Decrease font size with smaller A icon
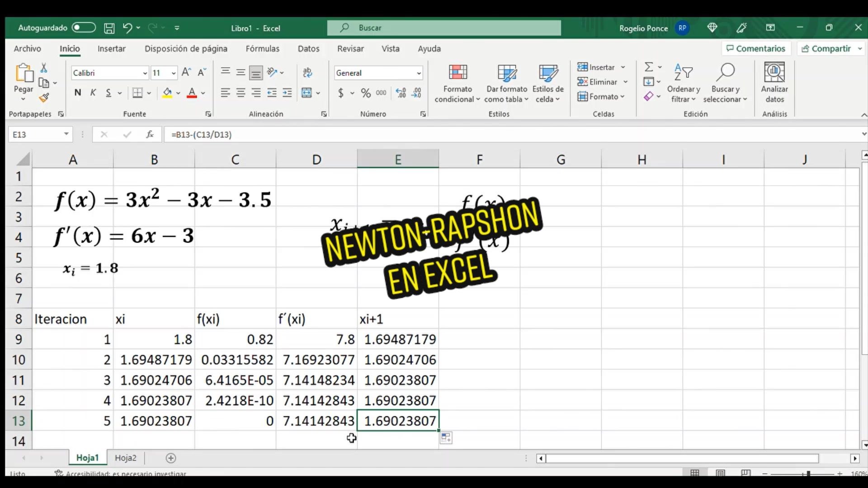This screenshot has width=868, height=488. (202, 72)
